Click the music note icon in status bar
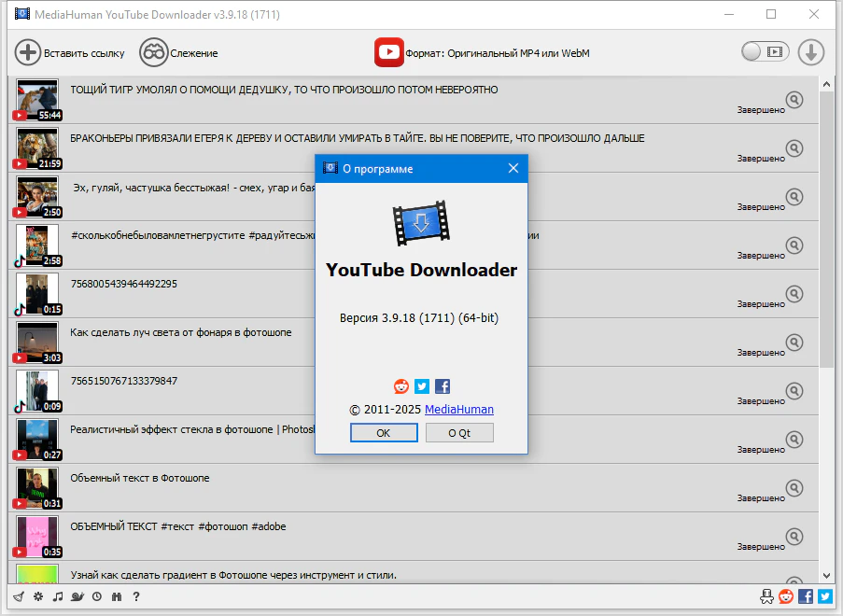 (58, 596)
